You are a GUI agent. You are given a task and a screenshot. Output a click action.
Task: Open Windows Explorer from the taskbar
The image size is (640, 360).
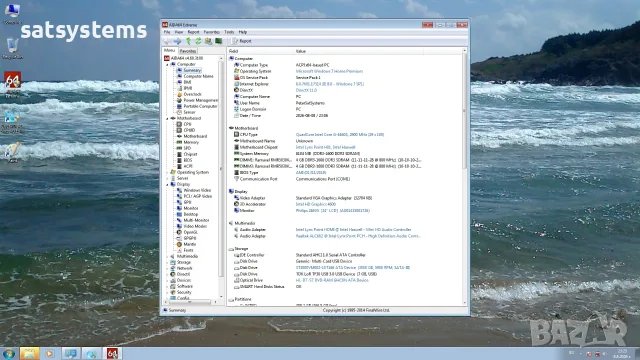pyautogui.click(x=29, y=353)
